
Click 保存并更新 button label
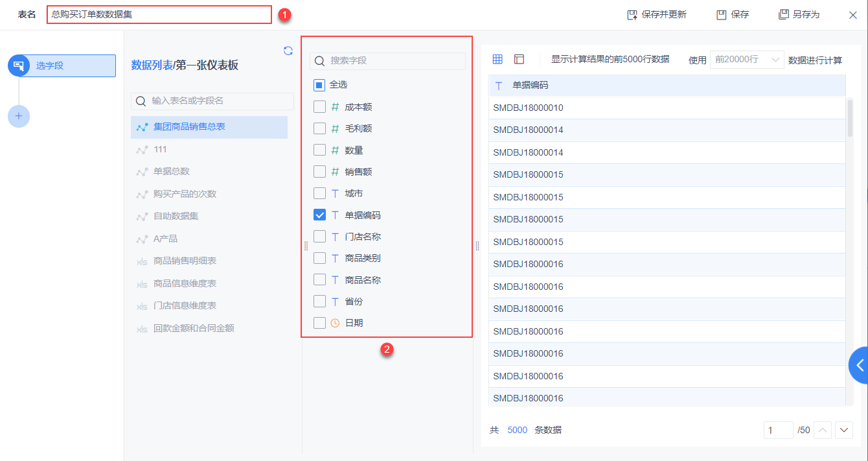pyautogui.click(x=664, y=14)
